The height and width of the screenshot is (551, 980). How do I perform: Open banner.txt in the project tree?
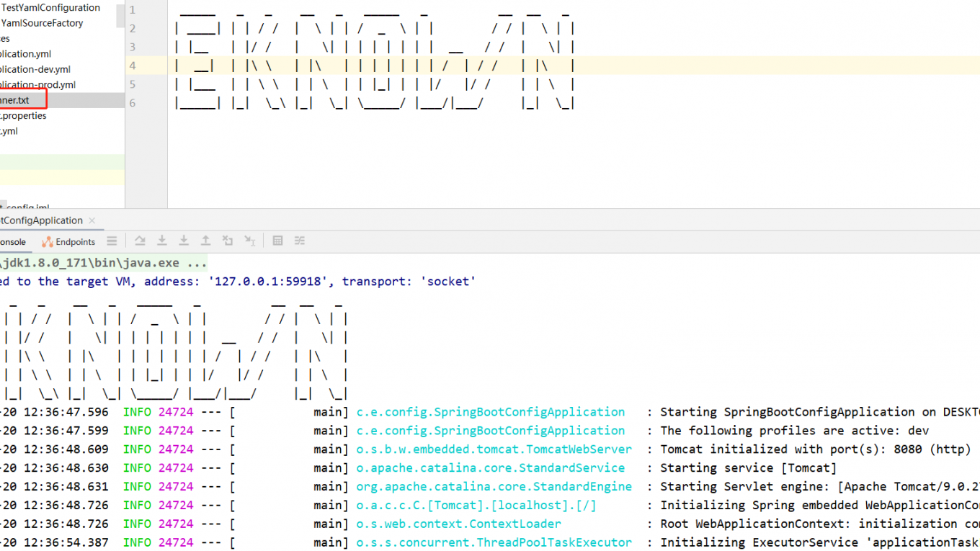point(14,100)
